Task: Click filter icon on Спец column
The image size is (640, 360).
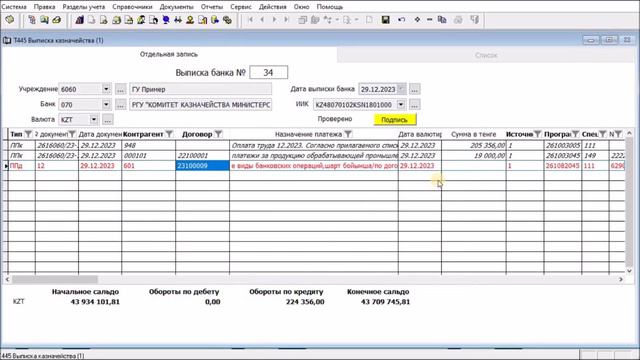Action: pyautogui.click(x=602, y=134)
